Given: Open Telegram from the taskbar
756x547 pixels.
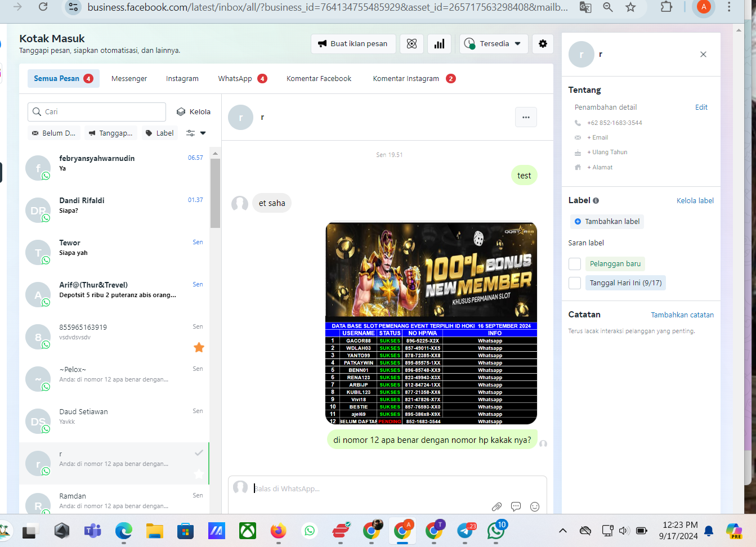Looking at the screenshot, I should point(466,530).
